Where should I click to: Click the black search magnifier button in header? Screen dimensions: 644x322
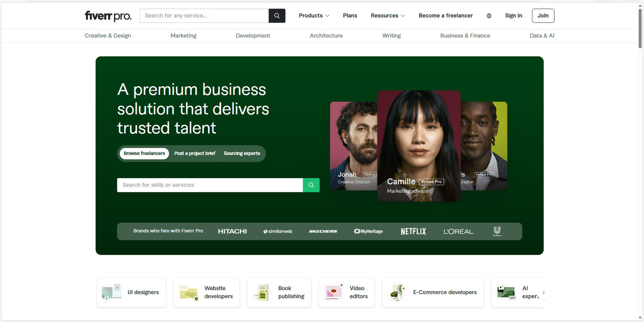point(277,16)
